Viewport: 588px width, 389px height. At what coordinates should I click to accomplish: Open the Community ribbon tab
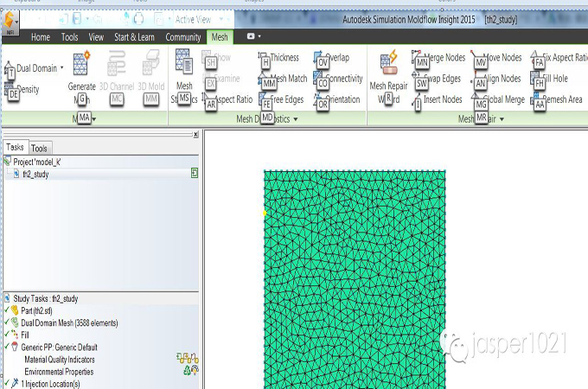pyautogui.click(x=183, y=37)
